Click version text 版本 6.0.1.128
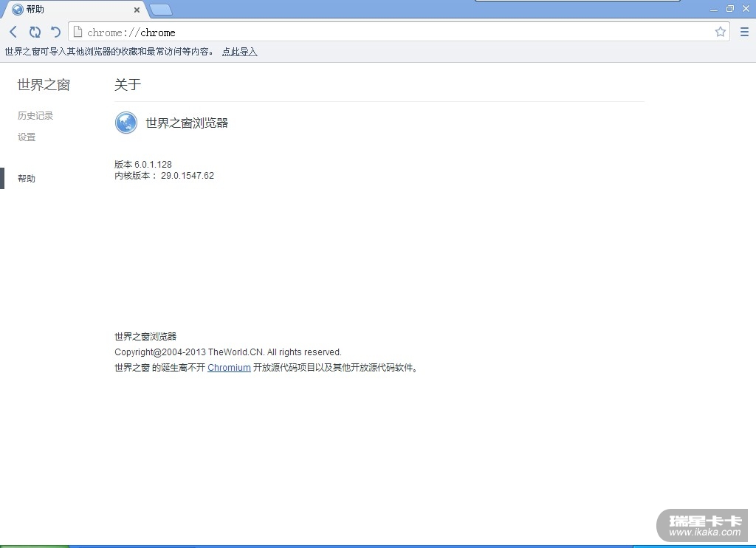The height and width of the screenshot is (548, 756). click(143, 165)
